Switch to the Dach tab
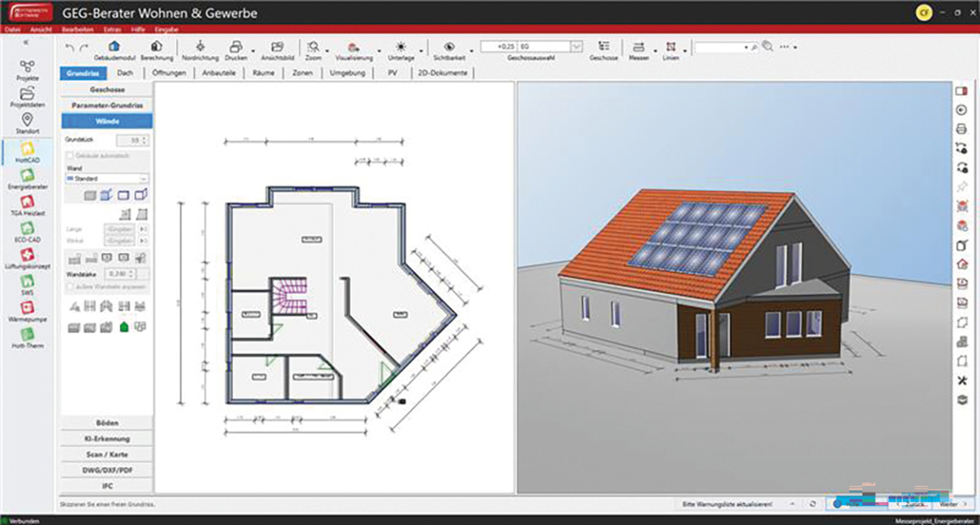This screenshot has width=980, height=525. pos(125,73)
